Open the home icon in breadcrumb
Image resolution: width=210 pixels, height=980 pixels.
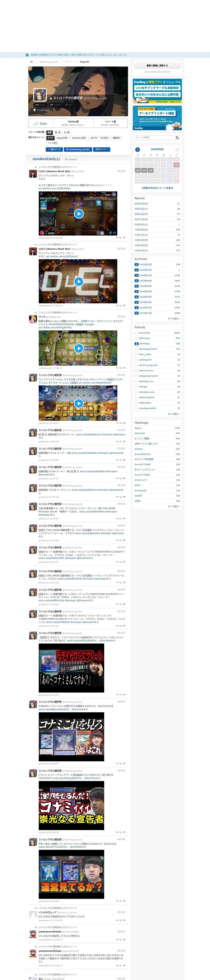tap(31, 62)
